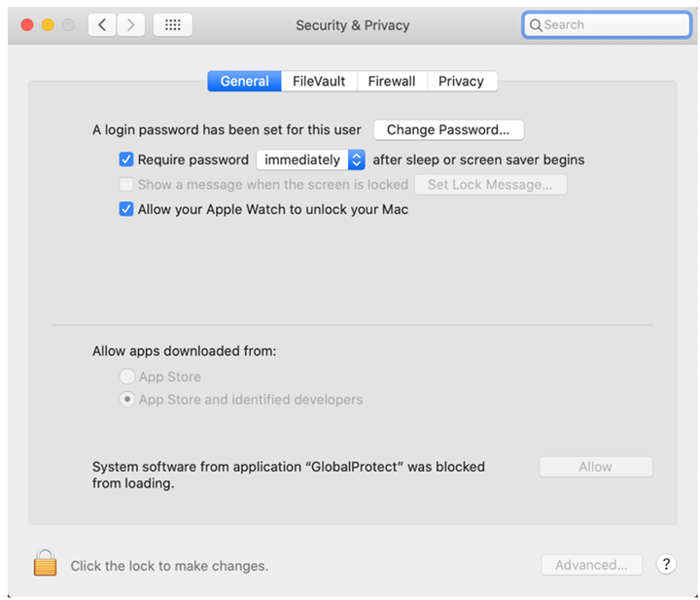Select App Store and identified developers option

126,399
